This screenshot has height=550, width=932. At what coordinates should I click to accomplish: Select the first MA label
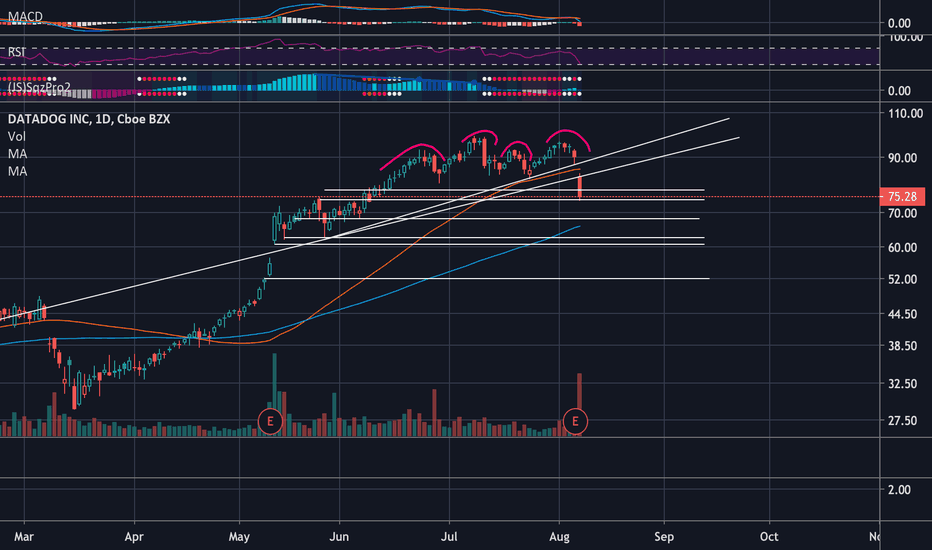pyautogui.click(x=17, y=154)
